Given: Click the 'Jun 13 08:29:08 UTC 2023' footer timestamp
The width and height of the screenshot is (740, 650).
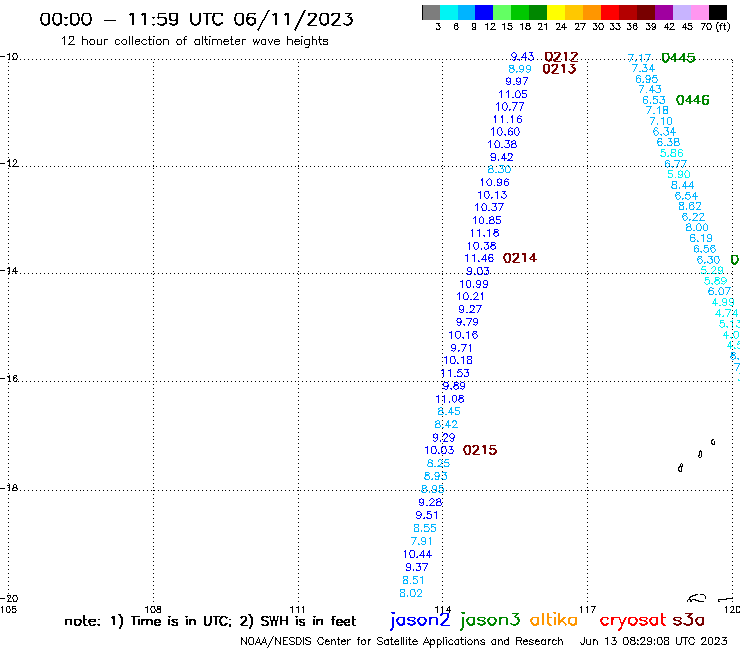Looking at the screenshot, I should pos(653,641).
